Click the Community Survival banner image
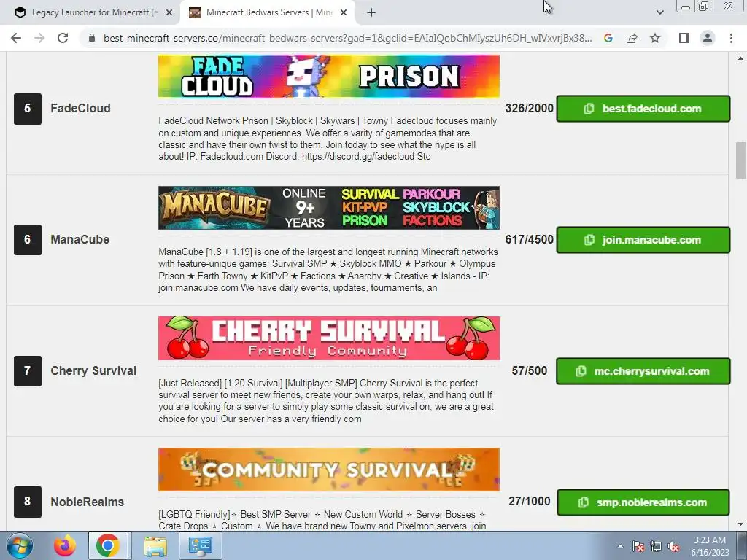Screen dimensions: 747x560 tap(329, 470)
